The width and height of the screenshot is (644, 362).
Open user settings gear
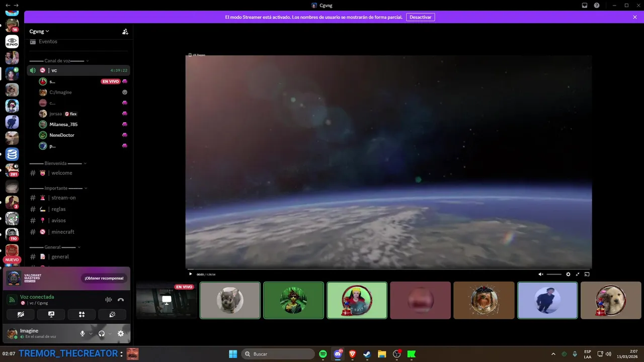pos(121,333)
